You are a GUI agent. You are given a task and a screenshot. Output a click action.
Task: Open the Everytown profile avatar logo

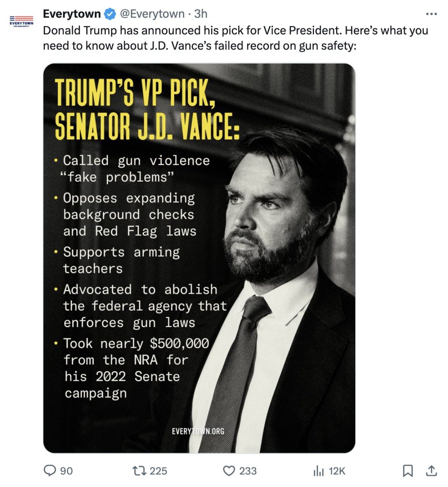(x=21, y=21)
